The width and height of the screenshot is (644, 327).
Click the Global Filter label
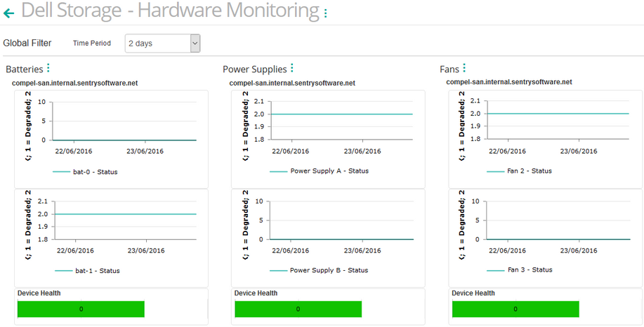[27, 43]
